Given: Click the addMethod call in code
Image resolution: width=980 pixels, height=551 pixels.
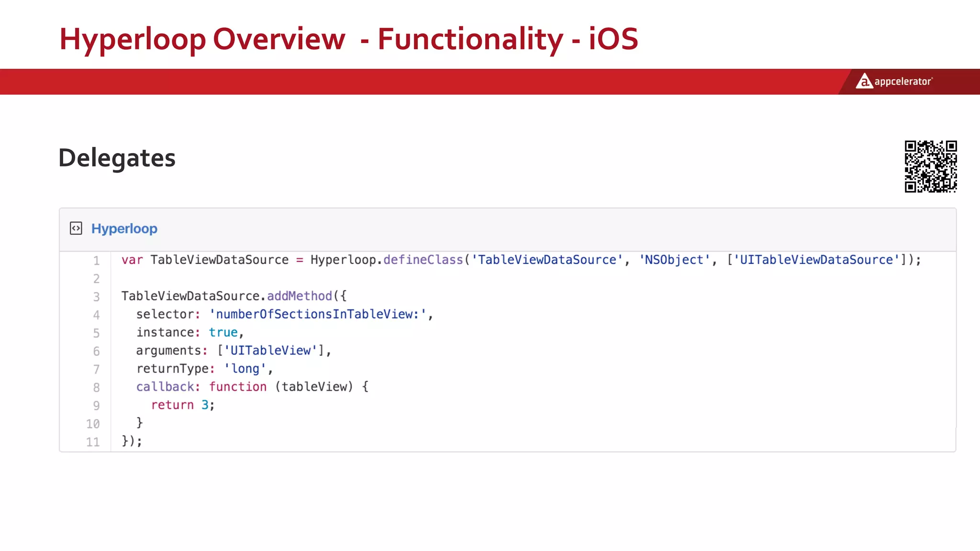Looking at the screenshot, I should (299, 296).
